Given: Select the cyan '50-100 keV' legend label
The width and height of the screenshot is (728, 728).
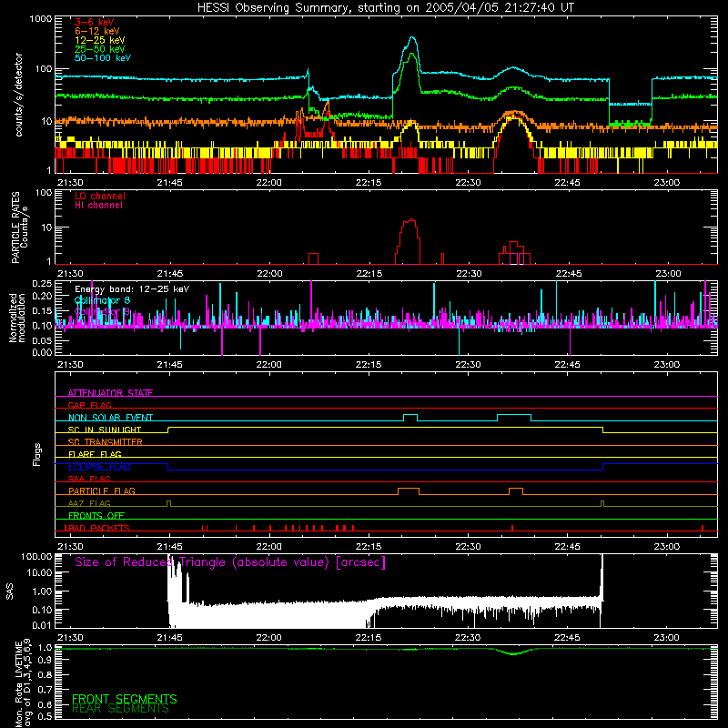Looking at the screenshot, I should (103, 58).
